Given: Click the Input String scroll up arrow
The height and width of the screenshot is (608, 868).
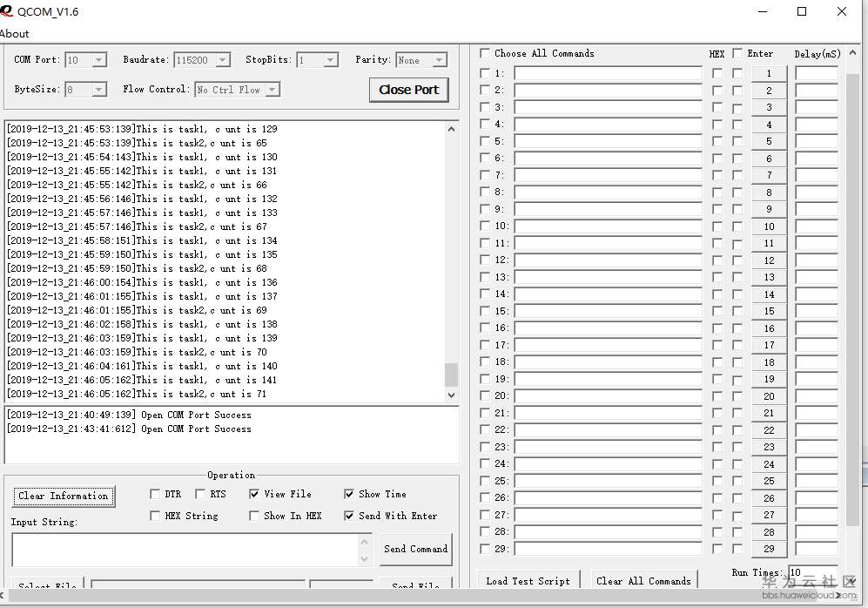Looking at the screenshot, I should [x=364, y=542].
